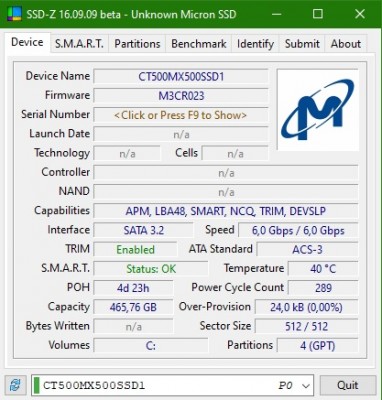Click the Interface value SATA 3.2
Image resolution: width=382 pixels, height=400 pixels.
click(x=143, y=230)
